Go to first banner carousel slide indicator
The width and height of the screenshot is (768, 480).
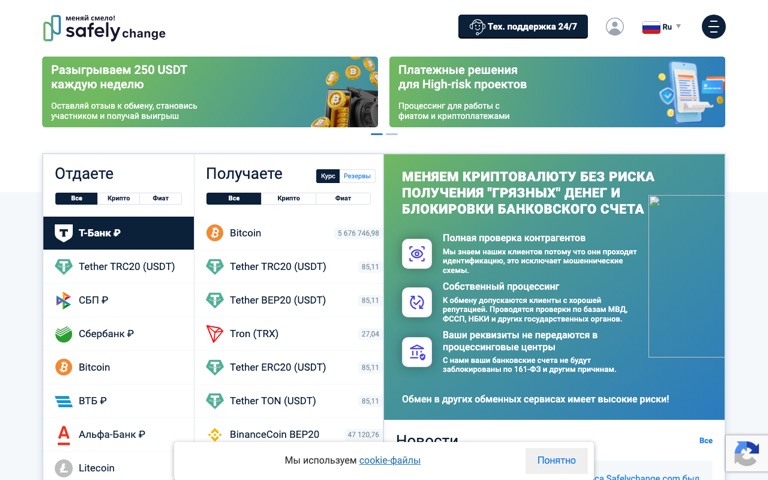377,134
